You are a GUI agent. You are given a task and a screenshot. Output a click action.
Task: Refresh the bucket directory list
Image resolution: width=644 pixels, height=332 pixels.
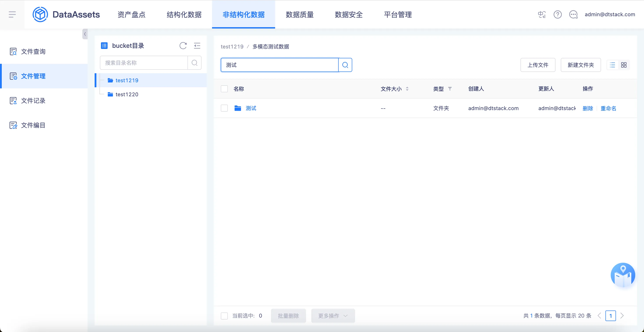pyautogui.click(x=183, y=46)
